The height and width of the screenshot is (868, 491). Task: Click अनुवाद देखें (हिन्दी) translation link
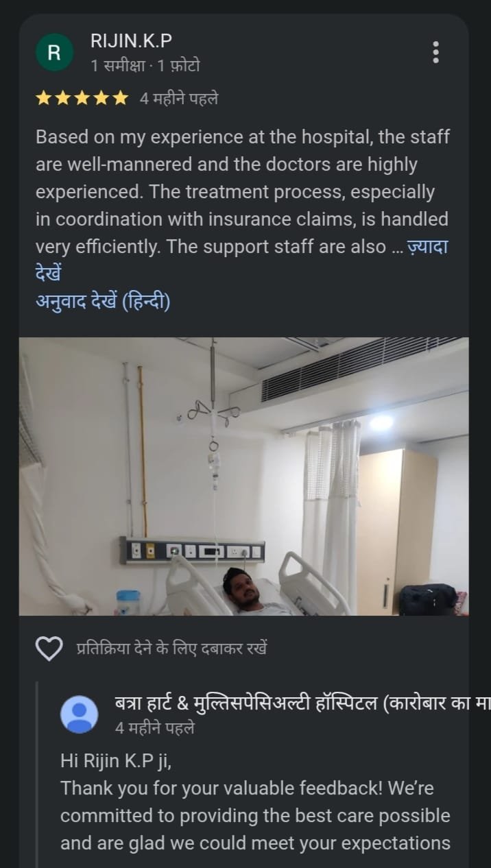click(103, 301)
